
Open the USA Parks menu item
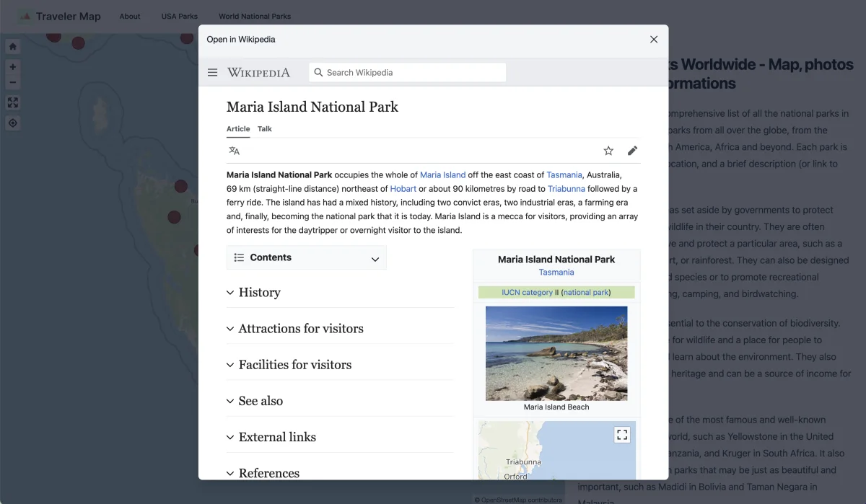pos(180,16)
